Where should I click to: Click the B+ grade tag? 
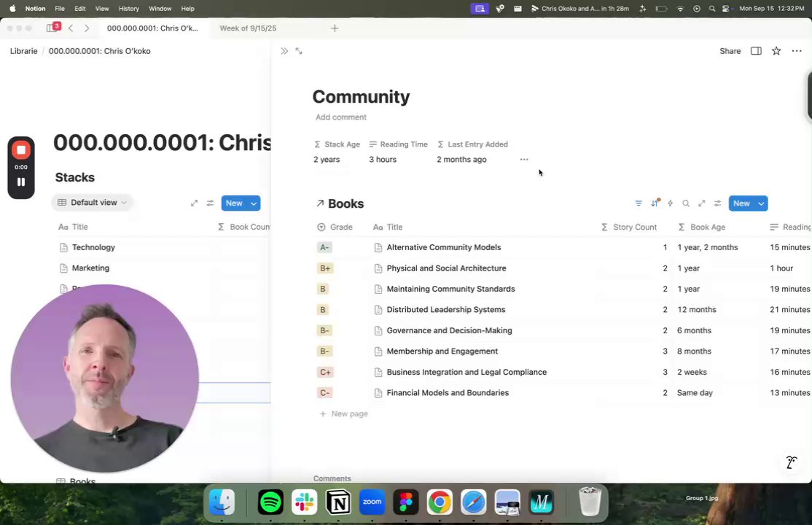click(325, 268)
